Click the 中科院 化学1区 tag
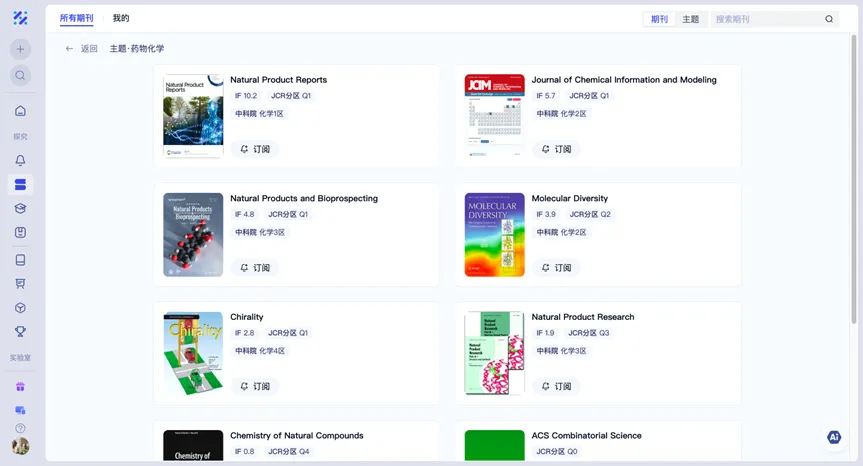The height and width of the screenshot is (466, 863). tap(259, 114)
